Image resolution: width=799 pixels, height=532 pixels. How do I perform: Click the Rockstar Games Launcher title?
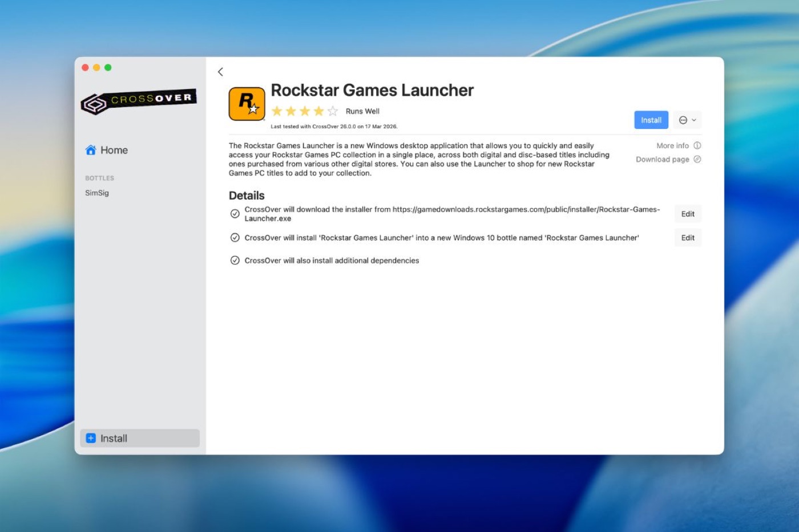[x=372, y=90]
